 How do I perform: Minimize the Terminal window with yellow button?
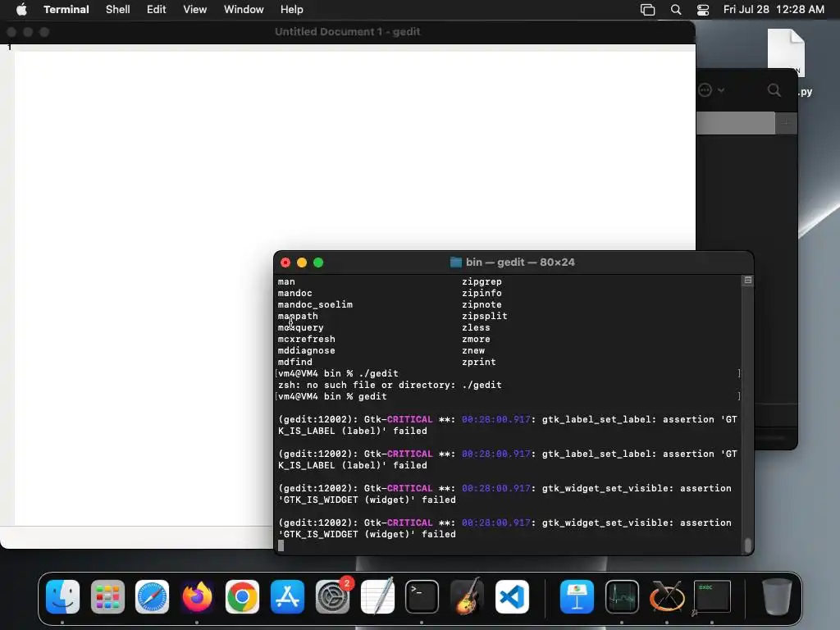(302, 262)
